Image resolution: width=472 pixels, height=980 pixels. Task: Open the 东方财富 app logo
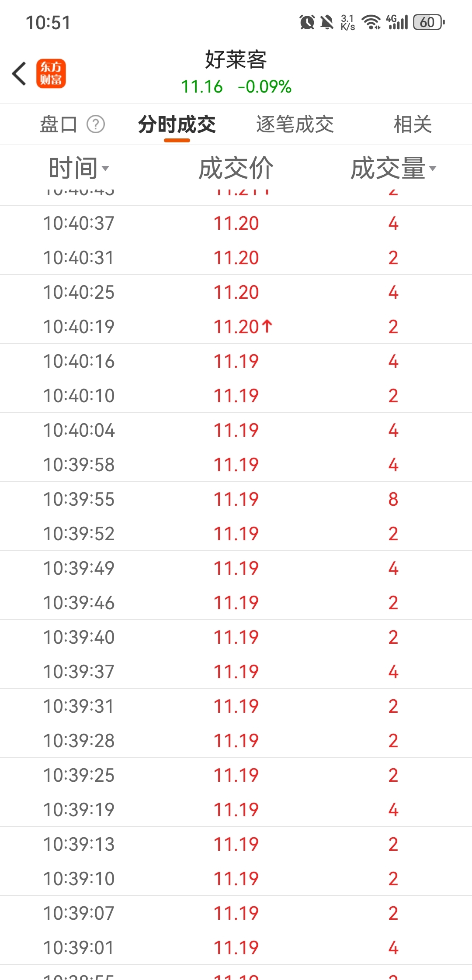[51, 73]
